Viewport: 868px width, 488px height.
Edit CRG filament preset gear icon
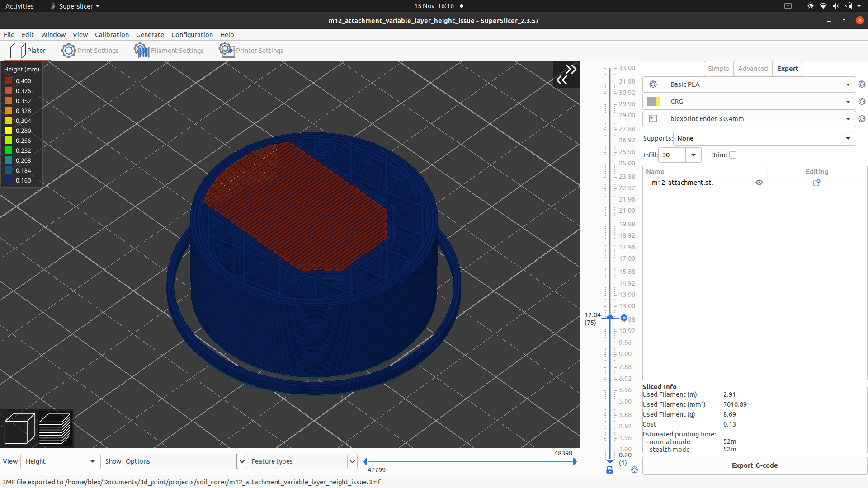tap(862, 102)
